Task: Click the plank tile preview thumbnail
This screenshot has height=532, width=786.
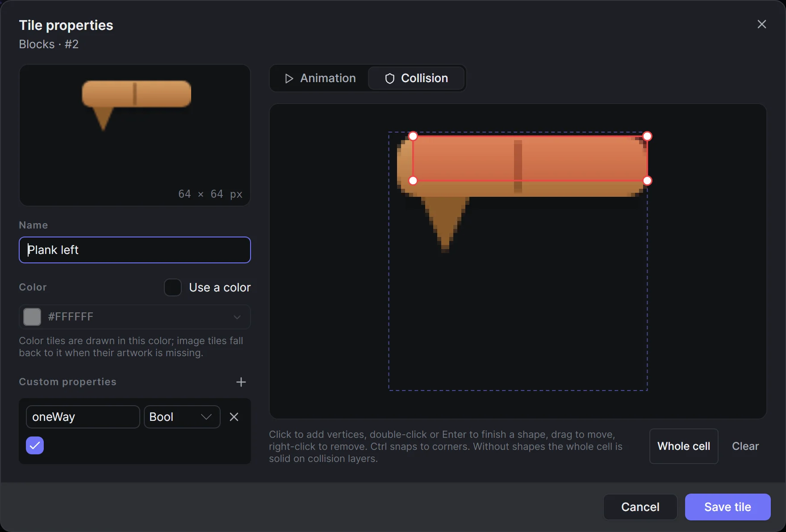Action: click(135, 135)
